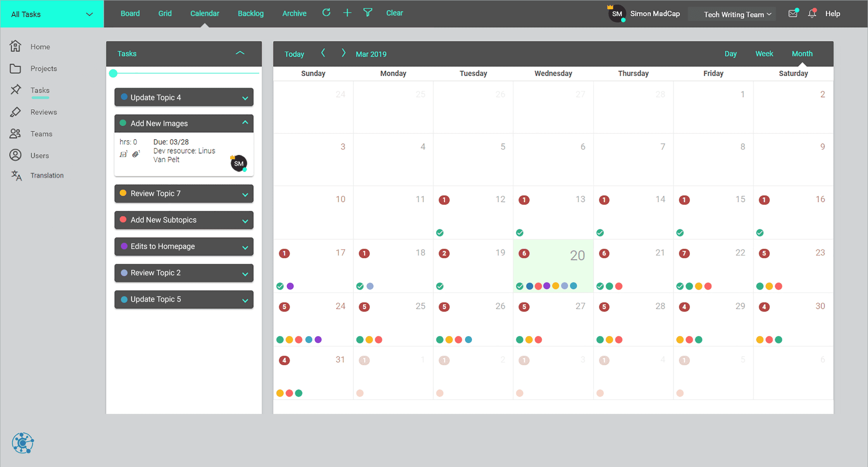Viewport: 868px width, 467px height.
Task: Click the SM avatar on Add New Images card
Action: pyautogui.click(x=239, y=163)
